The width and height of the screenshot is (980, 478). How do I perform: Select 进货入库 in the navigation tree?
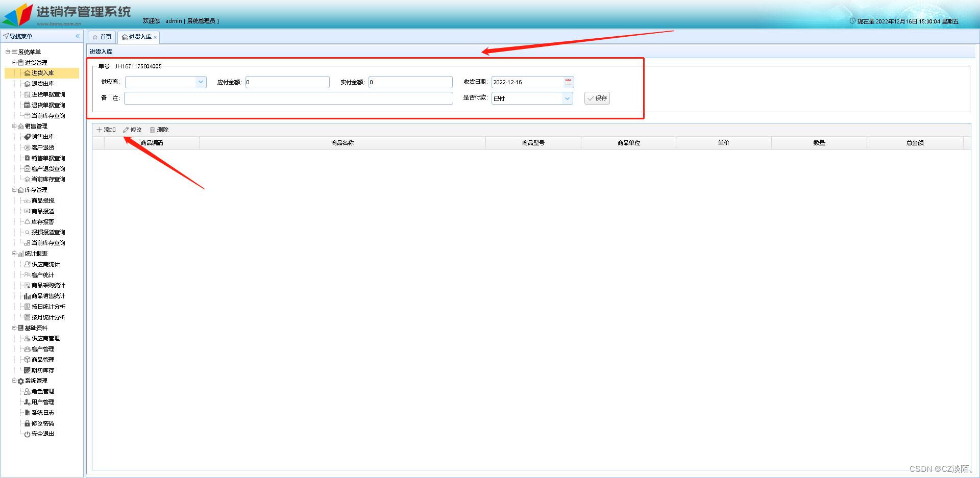[x=42, y=73]
